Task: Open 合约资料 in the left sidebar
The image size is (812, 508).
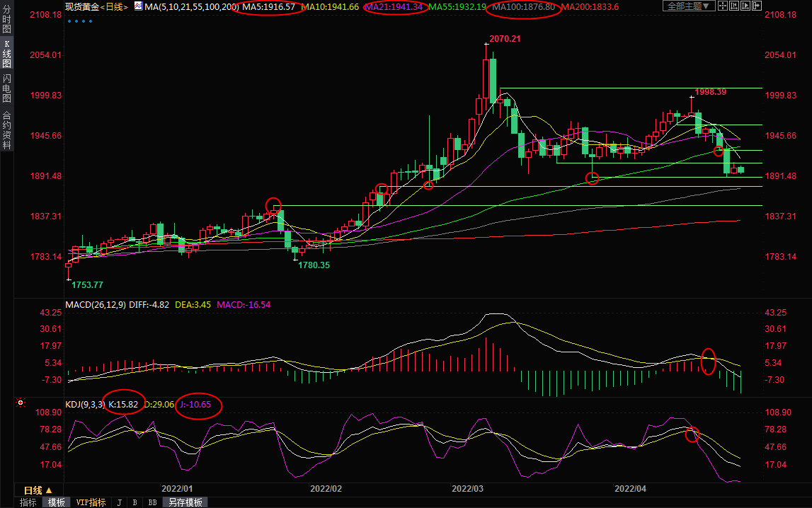Action: tap(6, 129)
